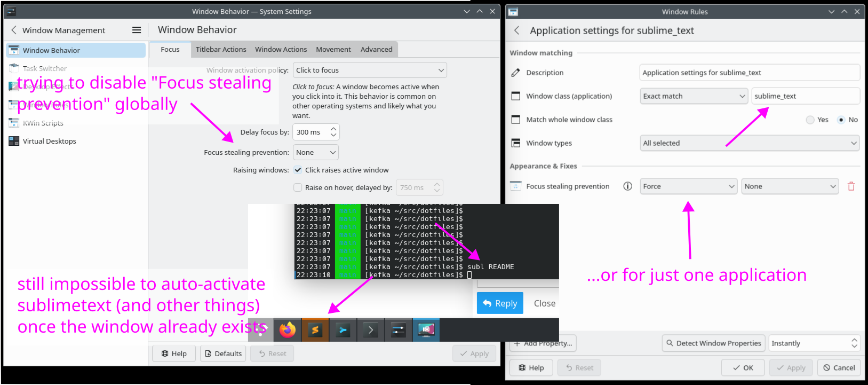Go back from Window Management
Screen dimensions: 868x385
pyautogui.click(x=14, y=30)
